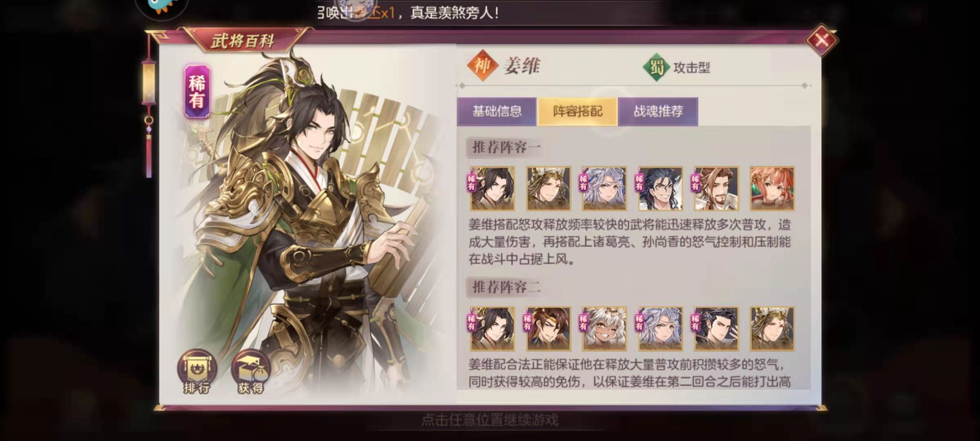Switch to the 基础信息 tab
The height and width of the screenshot is (441, 980).
click(497, 111)
